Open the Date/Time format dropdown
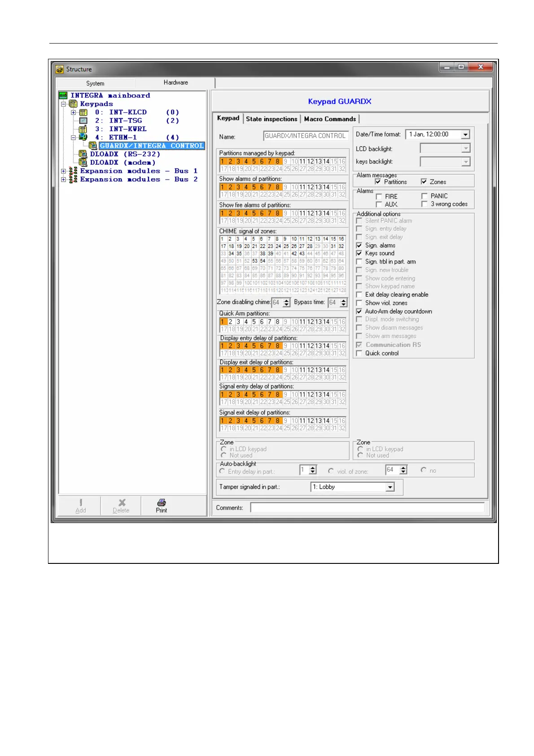This screenshot has width=534, height=756. pos(465,135)
